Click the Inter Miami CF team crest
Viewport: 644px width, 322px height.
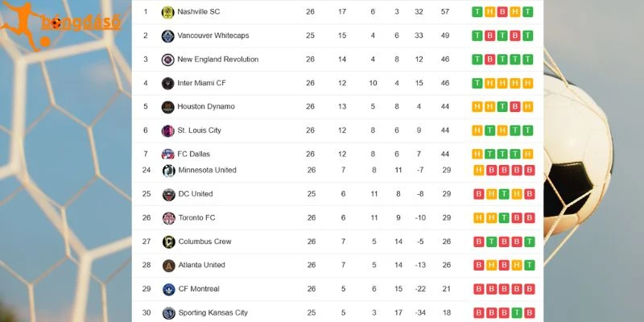click(167, 84)
